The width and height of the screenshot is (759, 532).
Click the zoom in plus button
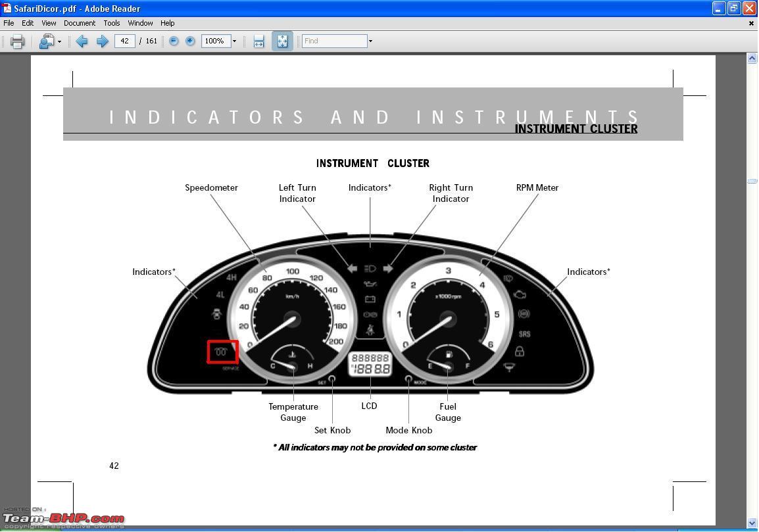click(x=190, y=41)
